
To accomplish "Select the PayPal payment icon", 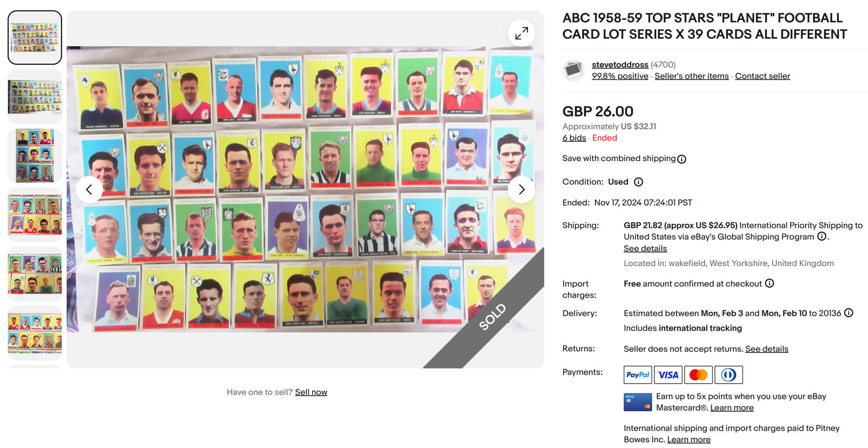I will [638, 375].
